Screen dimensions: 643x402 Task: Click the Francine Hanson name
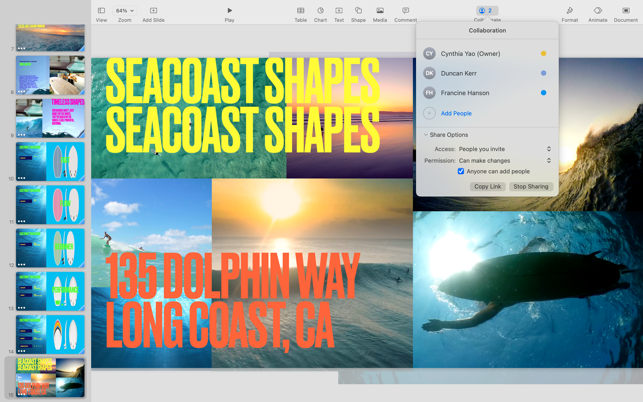coord(465,93)
